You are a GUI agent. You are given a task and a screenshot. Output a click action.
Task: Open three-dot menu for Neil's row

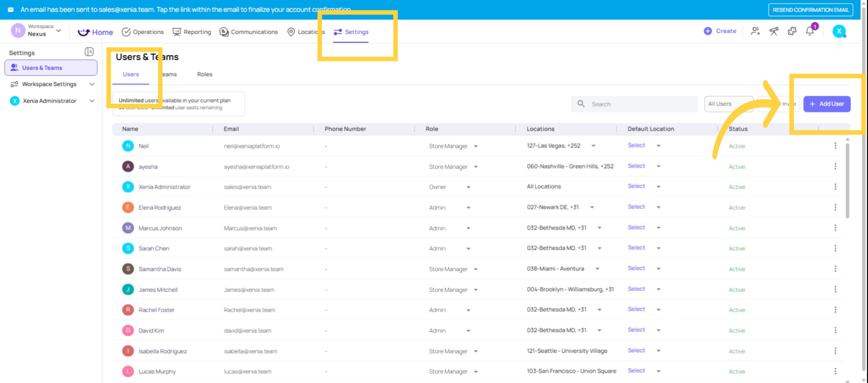[835, 146]
